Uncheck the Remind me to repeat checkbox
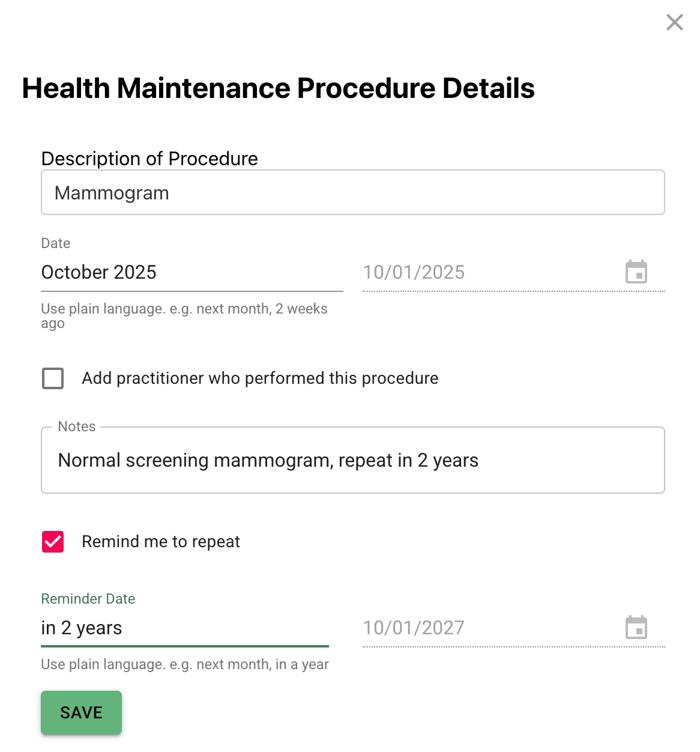Image resolution: width=700 pixels, height=752 pixels. [x=53, y=542]
